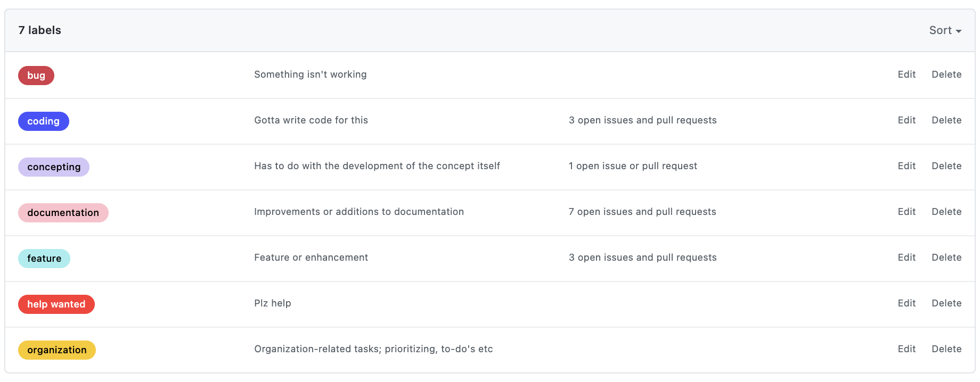Edit the bug label

coord(907,74)
